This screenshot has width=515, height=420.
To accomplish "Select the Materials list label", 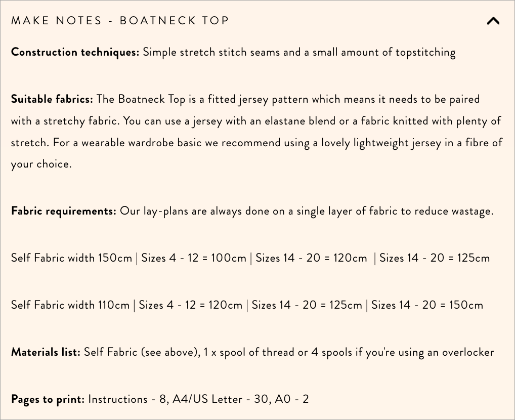I will click(45, 352).
